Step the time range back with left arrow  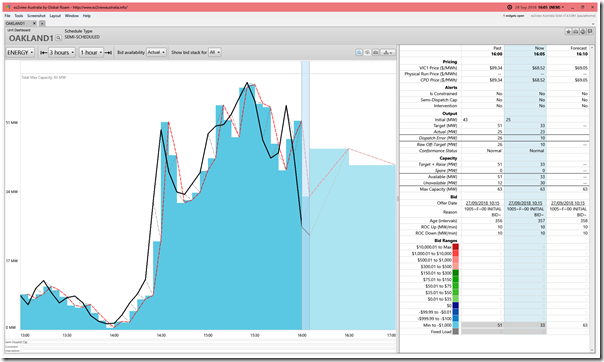44,52
